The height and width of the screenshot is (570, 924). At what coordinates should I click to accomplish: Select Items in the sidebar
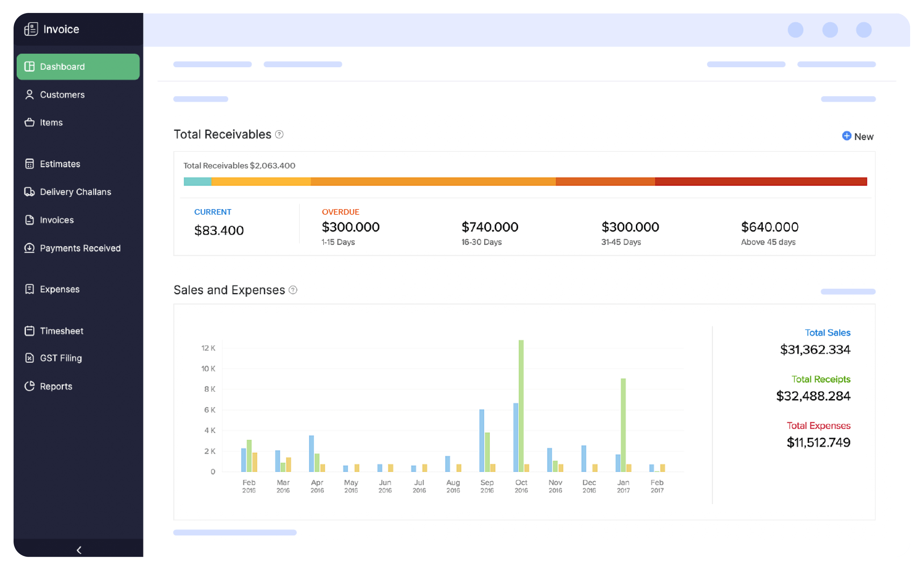[51, 122]
